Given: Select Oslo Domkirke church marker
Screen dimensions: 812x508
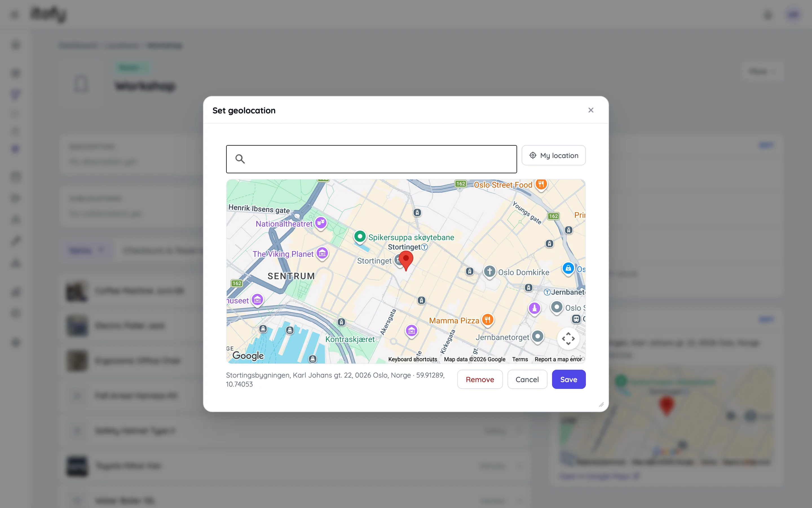Looking at the screenshot, I should pos(489,272).
